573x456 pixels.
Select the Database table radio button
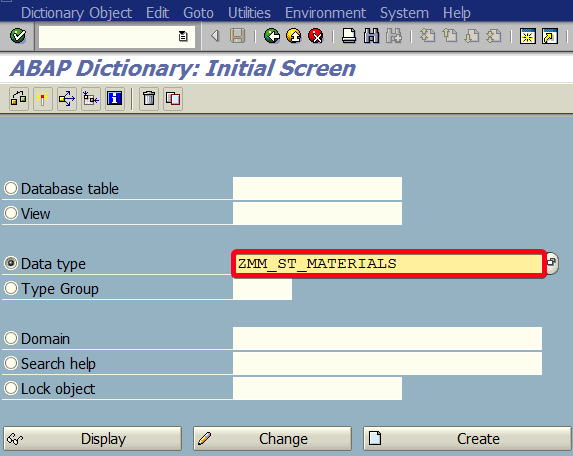tap(11, 189)
